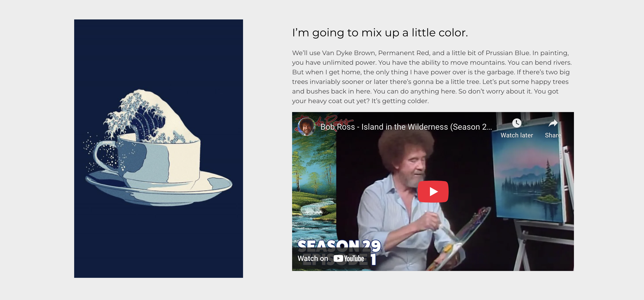Click the SEASON 29 overlay text
Image resolution: width=644 pixels, height=300 pixels.
(x=339, y=245)
